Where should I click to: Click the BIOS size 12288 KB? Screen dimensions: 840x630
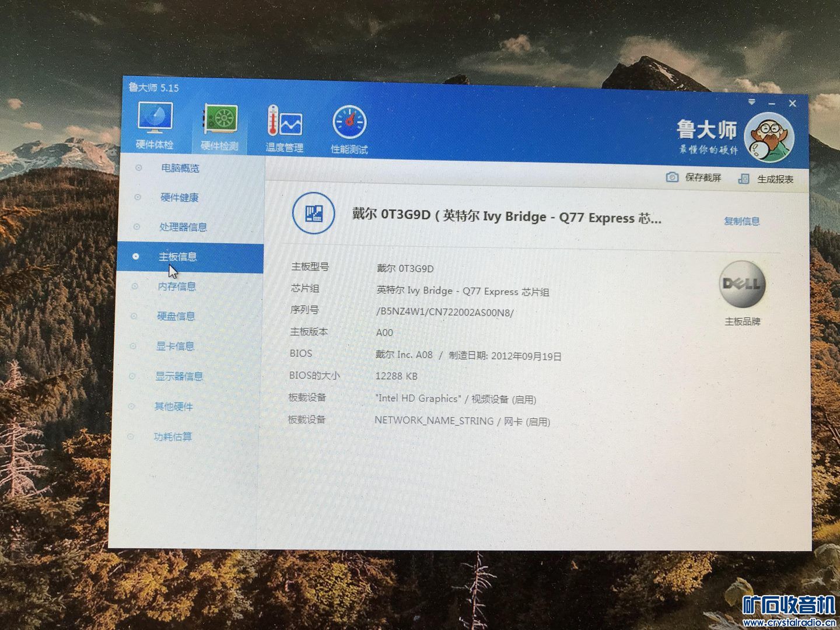pyautogui.click(x=396, y=376)
